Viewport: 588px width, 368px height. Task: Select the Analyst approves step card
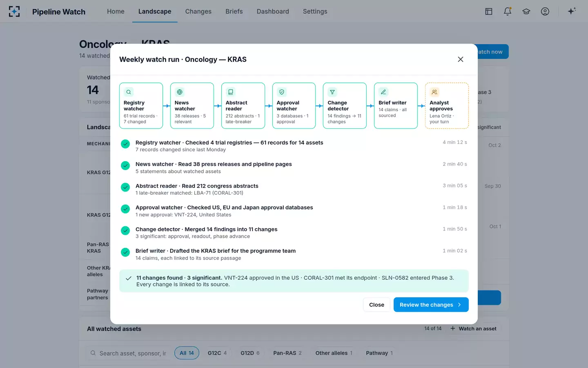click(x=447, y=106)
